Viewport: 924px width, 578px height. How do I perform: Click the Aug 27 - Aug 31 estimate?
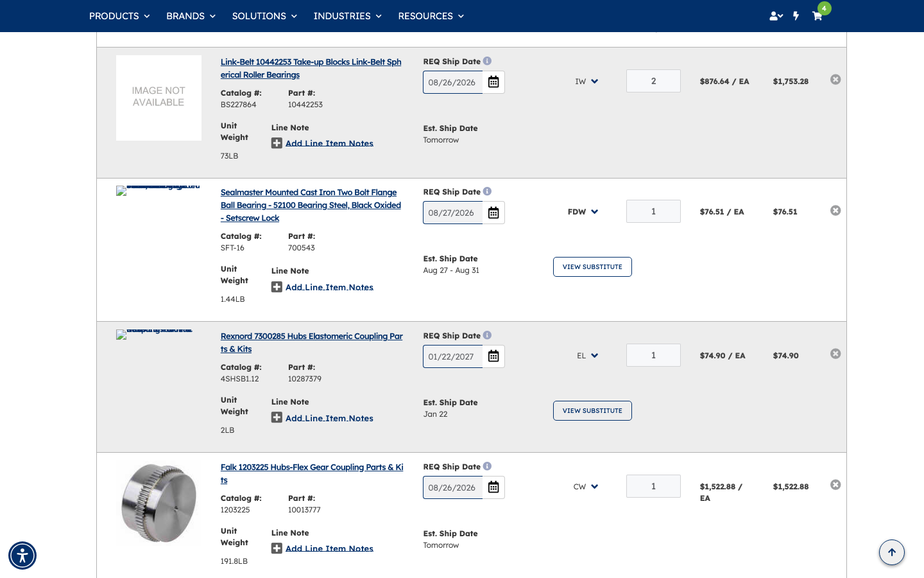coord(451,270)
